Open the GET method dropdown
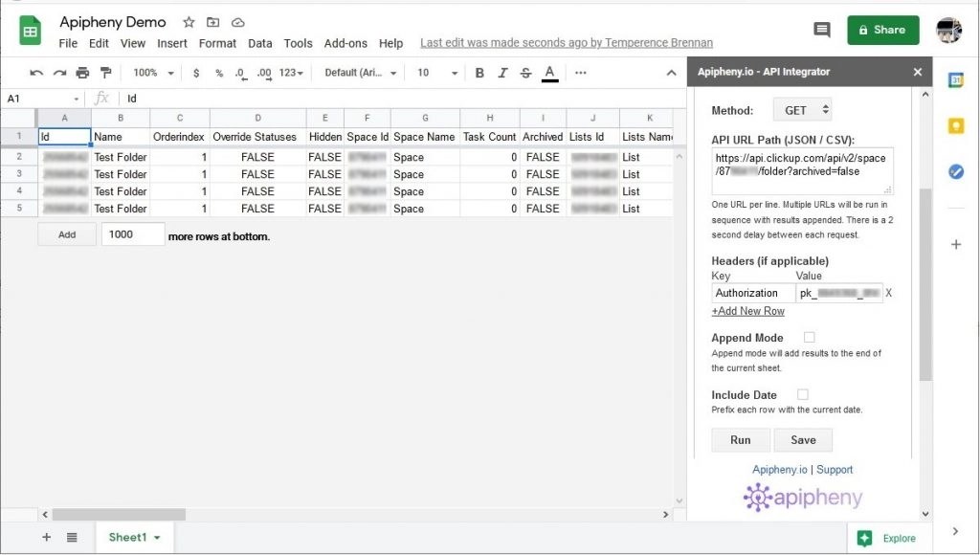Viewport: 980px width, 555px height. (802, 109)
